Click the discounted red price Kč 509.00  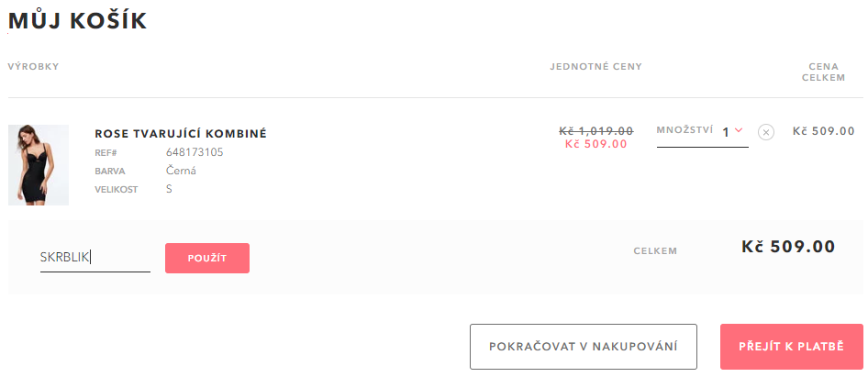[596, 145]
